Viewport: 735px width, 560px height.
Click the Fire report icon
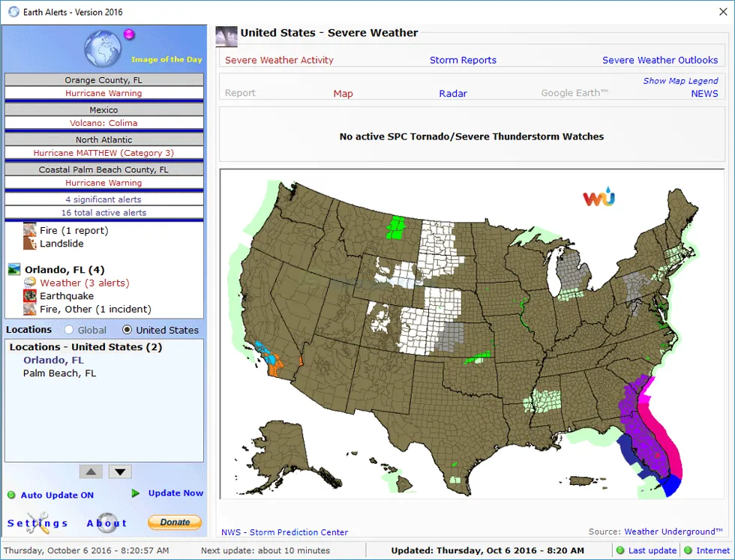[30, 230]
